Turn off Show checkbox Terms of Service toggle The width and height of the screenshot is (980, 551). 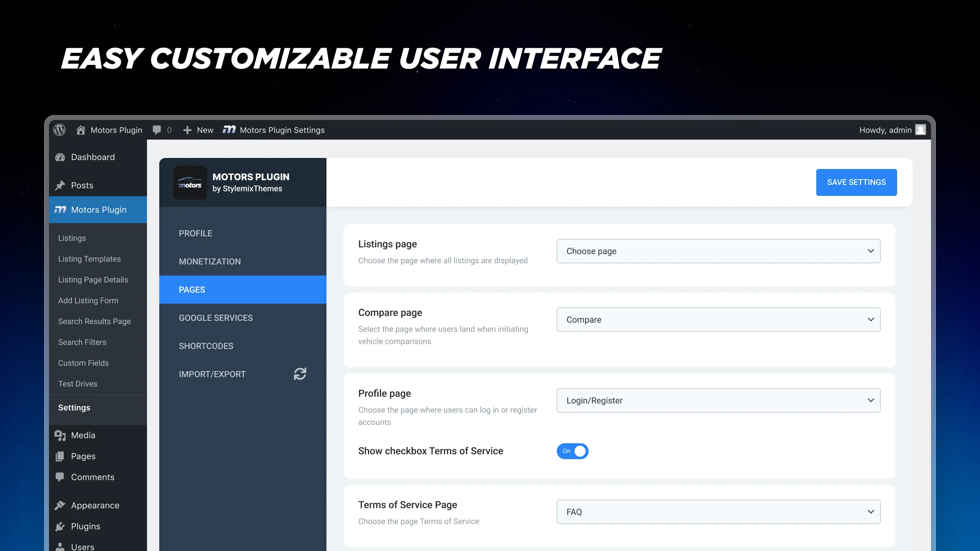pyautogui.click(x=572, y=451)
